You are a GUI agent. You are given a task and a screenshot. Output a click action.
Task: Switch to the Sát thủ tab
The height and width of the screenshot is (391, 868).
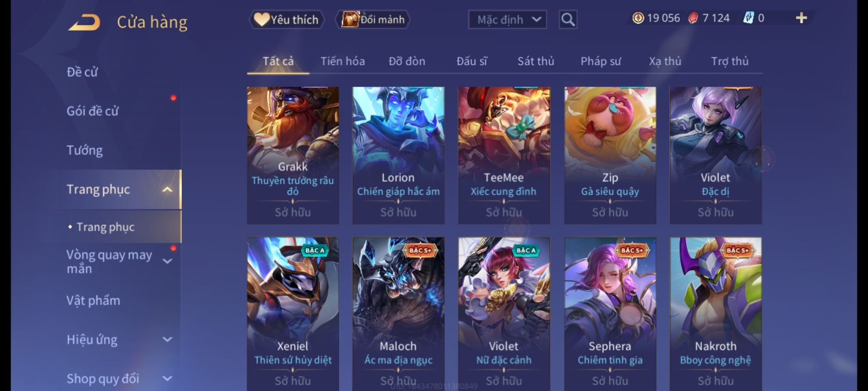[536, 61]
